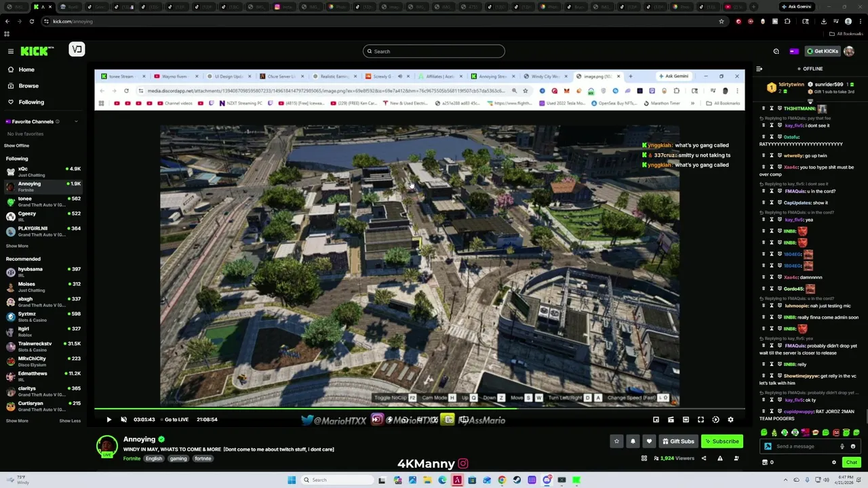Open Trainwreckstv recommended channel

click(43, 346)
